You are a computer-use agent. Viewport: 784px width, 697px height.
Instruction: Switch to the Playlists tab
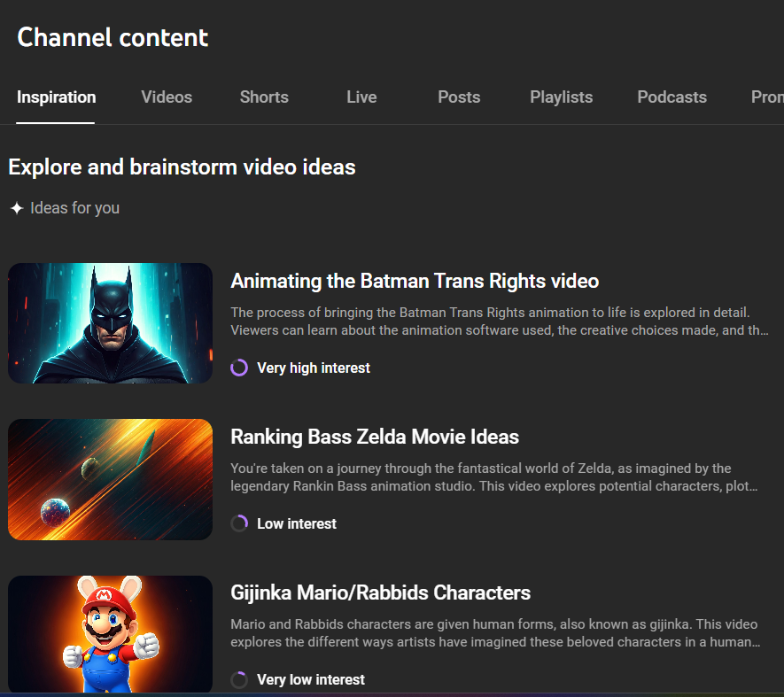[x=561, y=97]
